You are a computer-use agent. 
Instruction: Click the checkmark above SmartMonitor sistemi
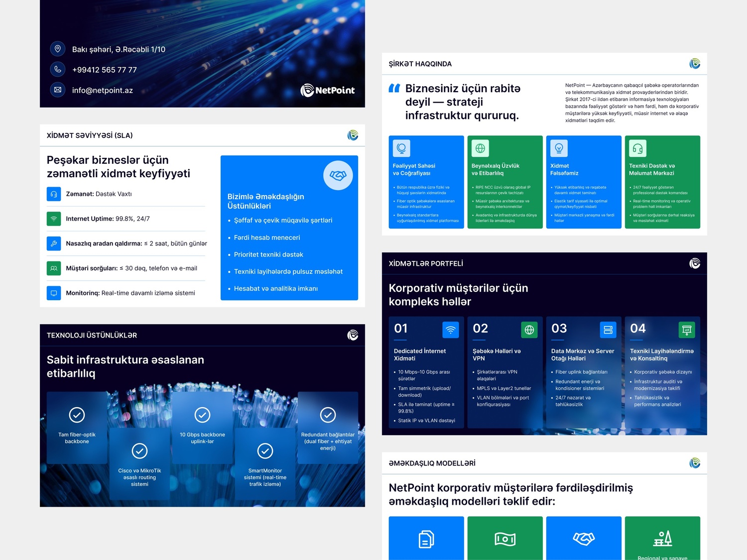(x=265, y=451)
